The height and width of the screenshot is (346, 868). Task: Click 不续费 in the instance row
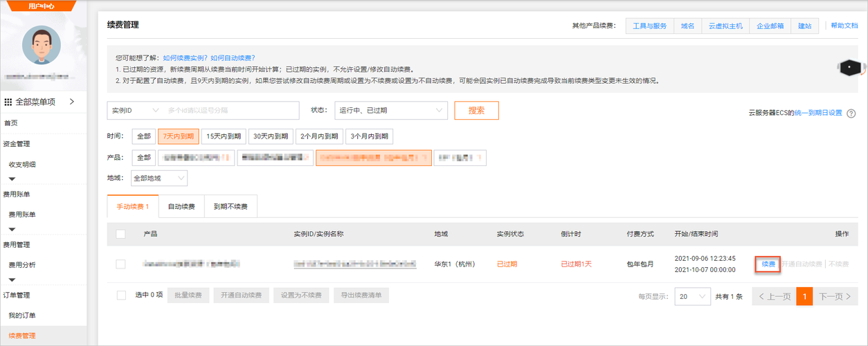pyautogui.click(x=838, y=264)
